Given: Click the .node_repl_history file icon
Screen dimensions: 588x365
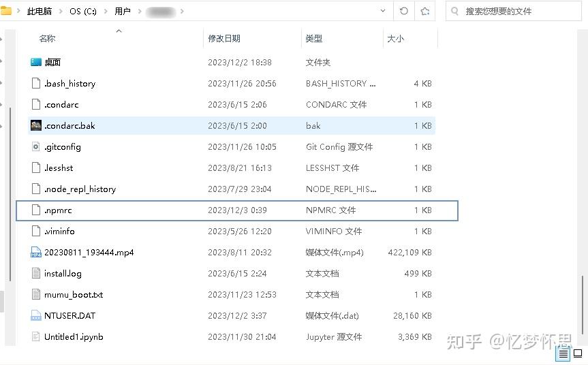Looking at the screenshot, I should 36,189.
